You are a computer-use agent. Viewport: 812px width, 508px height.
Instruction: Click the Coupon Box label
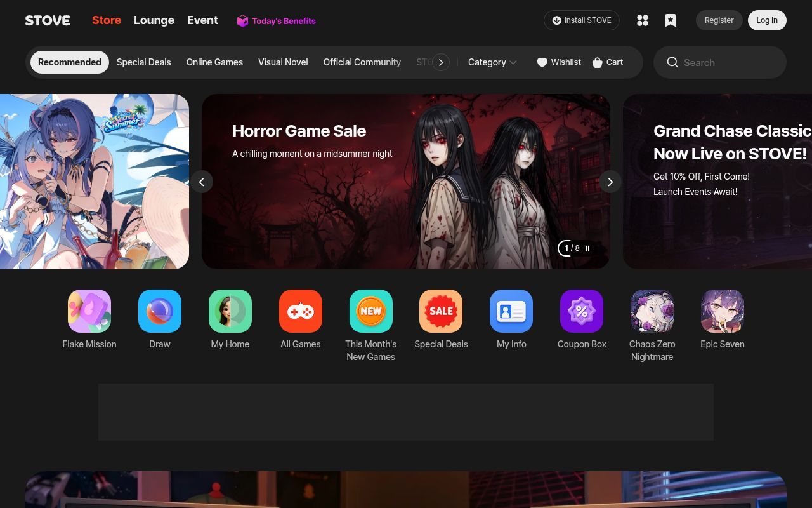click(582, 344)
